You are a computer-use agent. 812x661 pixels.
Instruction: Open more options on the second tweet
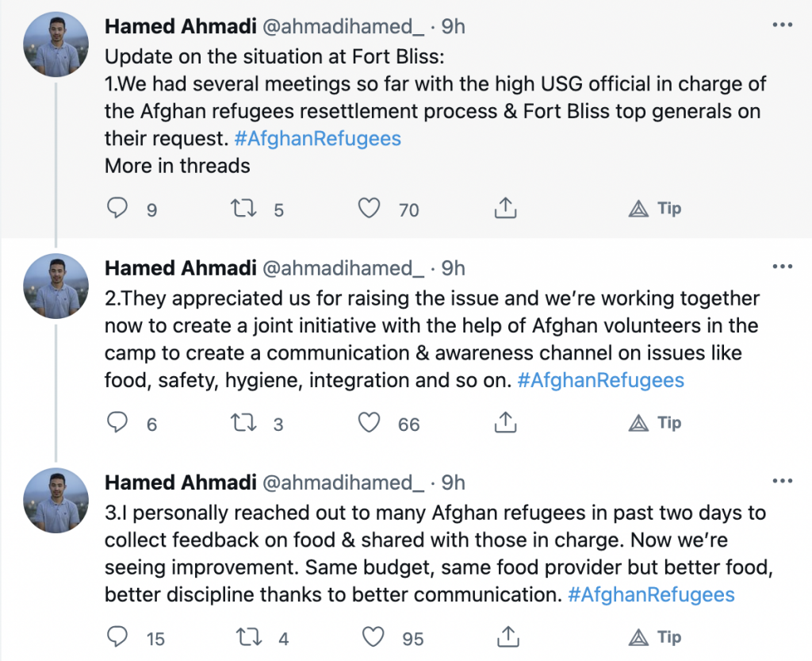(782, 267)
